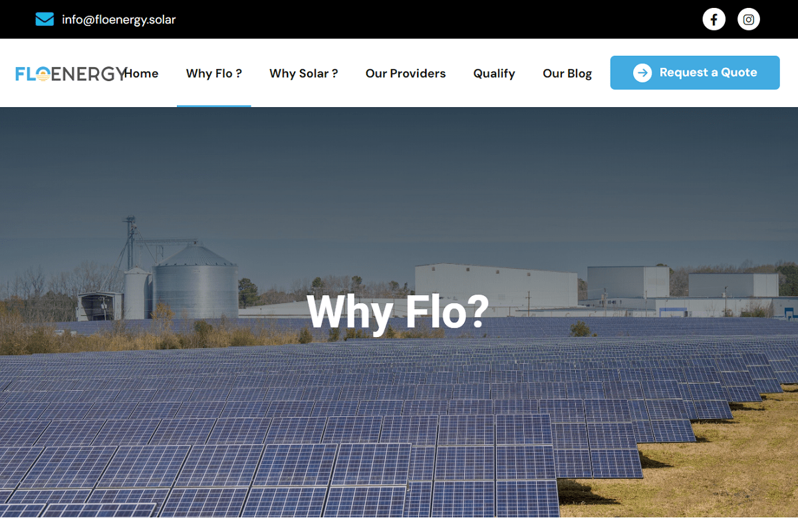Open the Why Solar ? page
798x532 pixels.
click(304, 73)
